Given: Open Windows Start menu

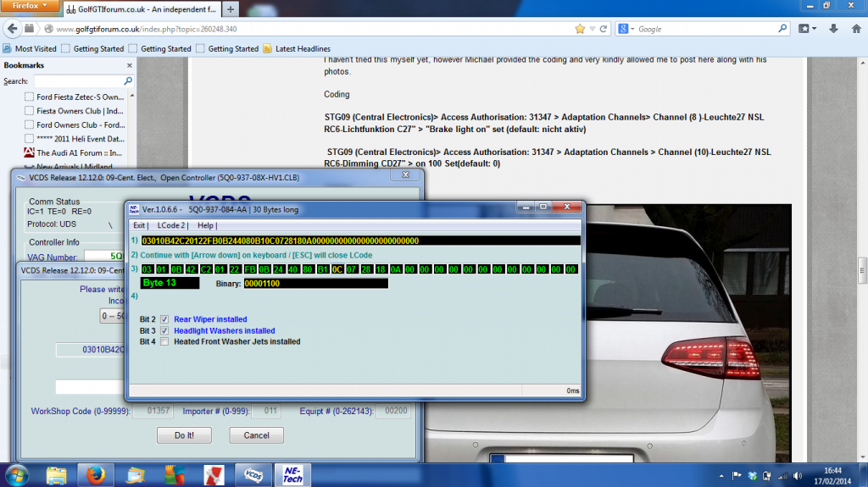Looking at the screenshot, I should pos(17,475).
